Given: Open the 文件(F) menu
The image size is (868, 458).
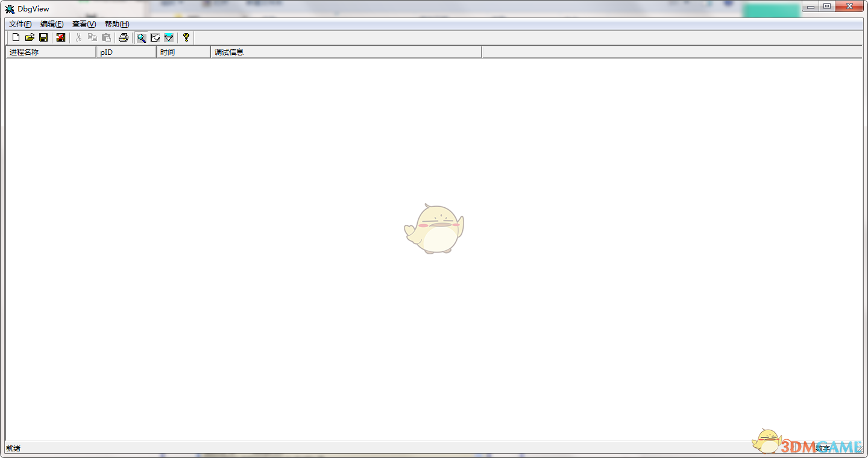Looking at the screenshot, I should click(x=20, y=24).
